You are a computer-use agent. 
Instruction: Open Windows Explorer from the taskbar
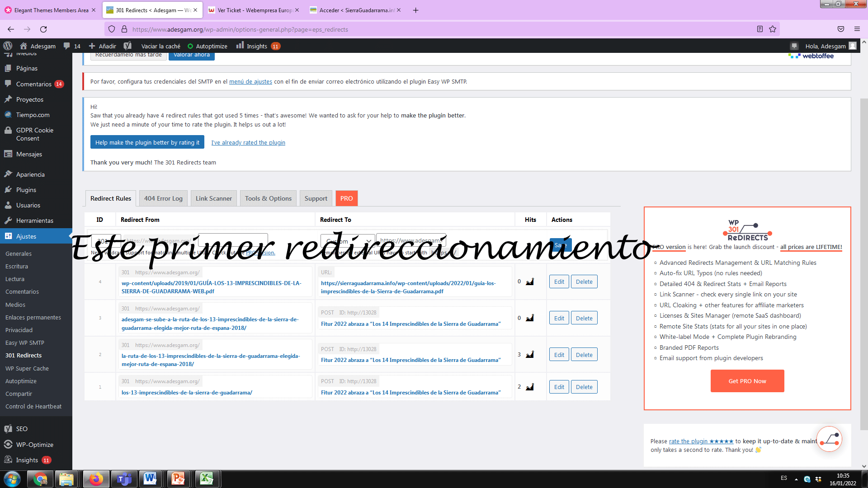click(66, 479)
